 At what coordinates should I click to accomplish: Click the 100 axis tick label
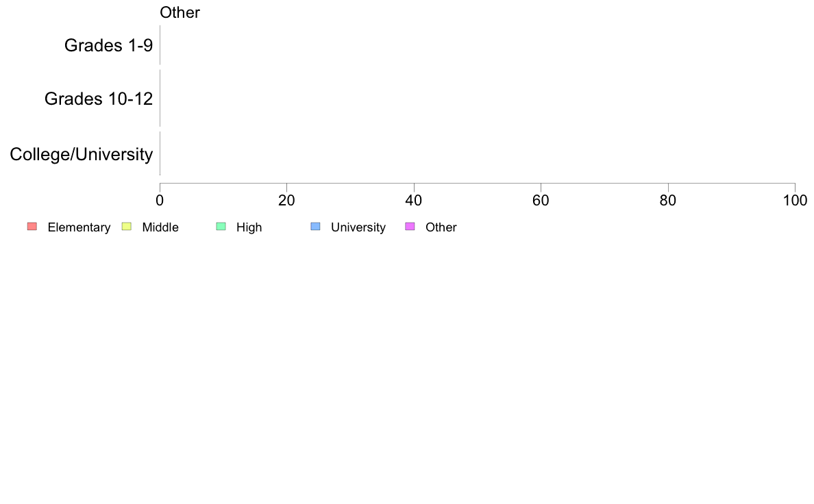795,201
